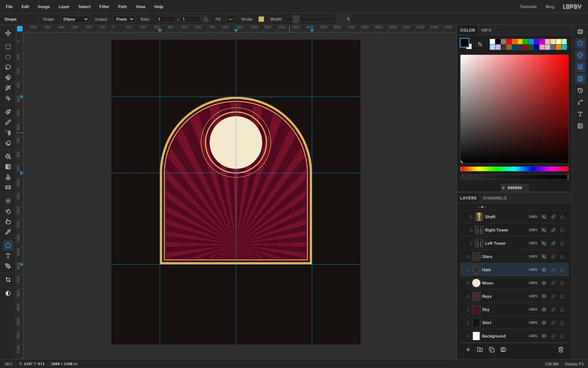The width and height of the screenshot is (588, 368).
Task: Hide the Moon layer
Action: click(544, 283)
